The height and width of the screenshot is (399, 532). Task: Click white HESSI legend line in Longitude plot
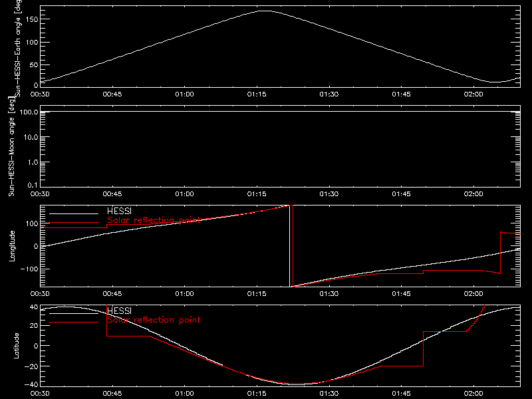click(x=74, y=213)
